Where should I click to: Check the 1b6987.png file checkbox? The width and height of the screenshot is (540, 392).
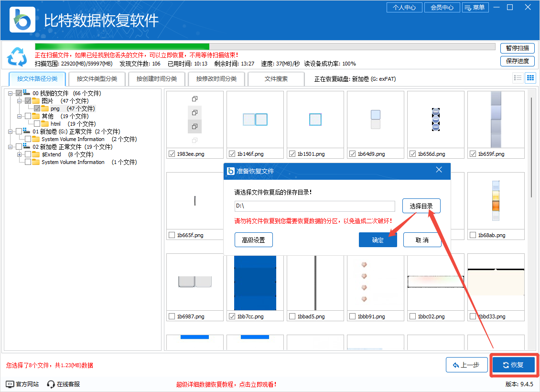(172, 316)
